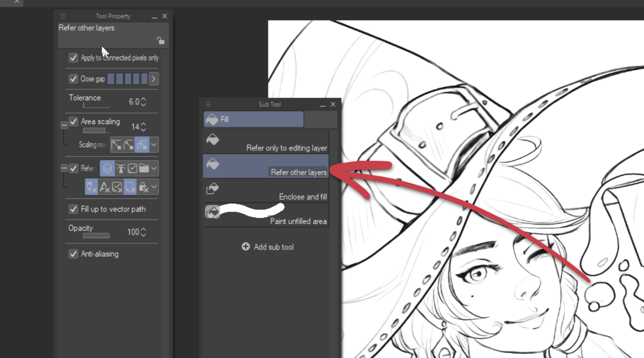Viewport: 644px width, 358px height.
Task: Click the Enclose and fill tool icon
Action: [x=213, y=188]
